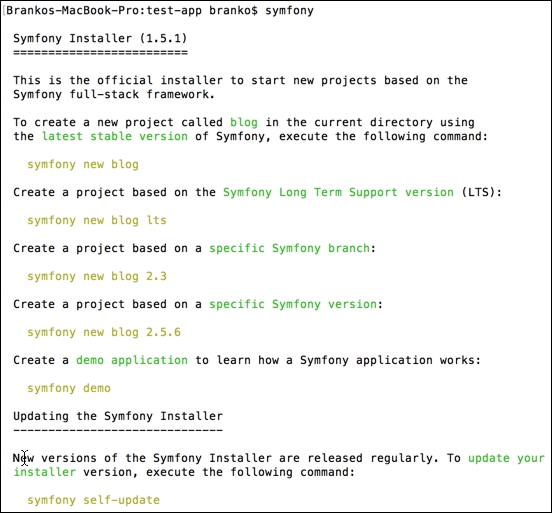Click the heading 'Updating the Symfony Installer'

118,416
